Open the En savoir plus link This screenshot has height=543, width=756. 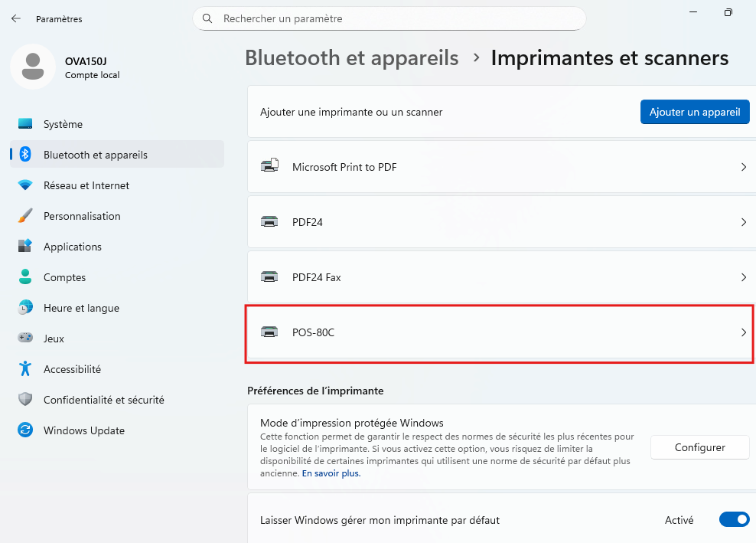click(331, 473)
